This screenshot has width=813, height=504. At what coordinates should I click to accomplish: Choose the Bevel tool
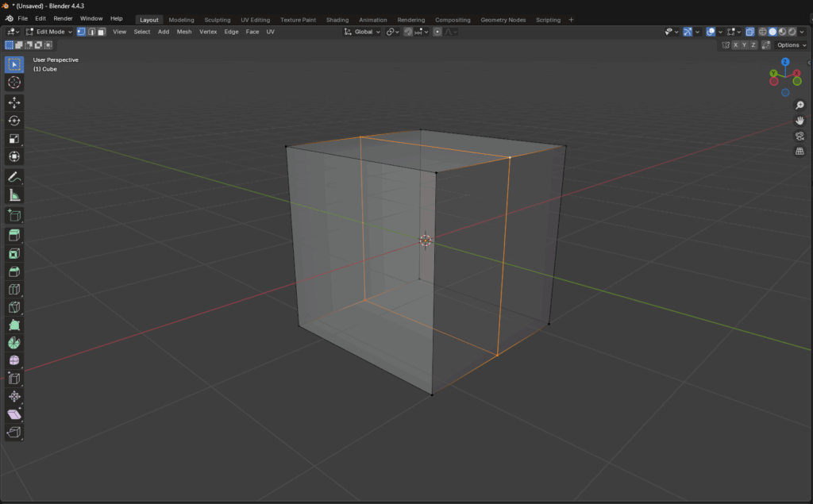tap(14, 271)
